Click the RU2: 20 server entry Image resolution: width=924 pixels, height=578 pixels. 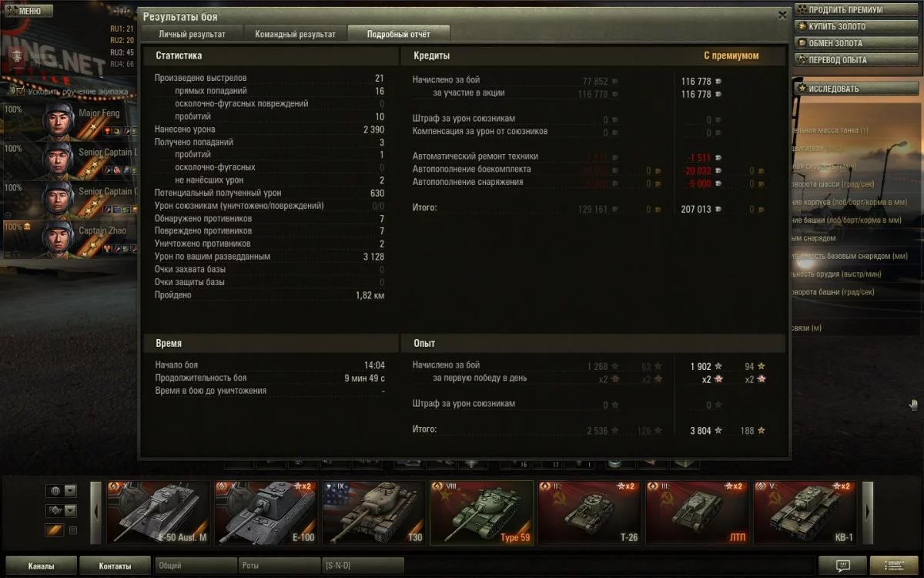[x=122, y=40]
